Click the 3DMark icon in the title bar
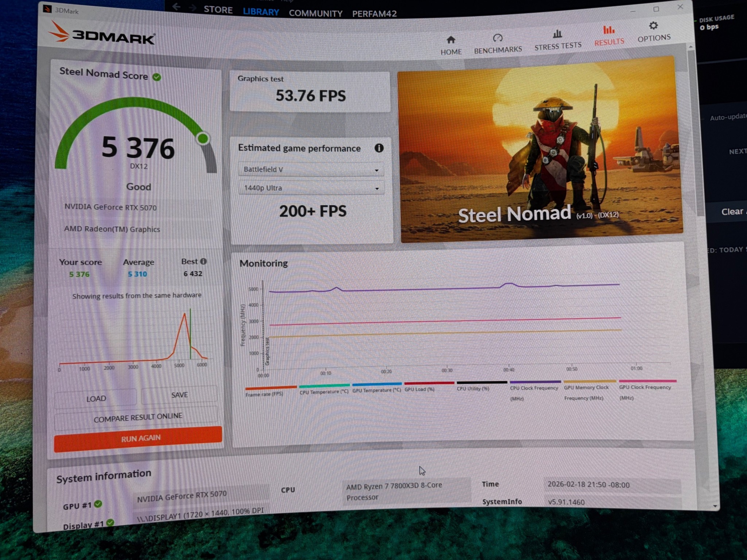747x560 pixels. coord(47,9)
